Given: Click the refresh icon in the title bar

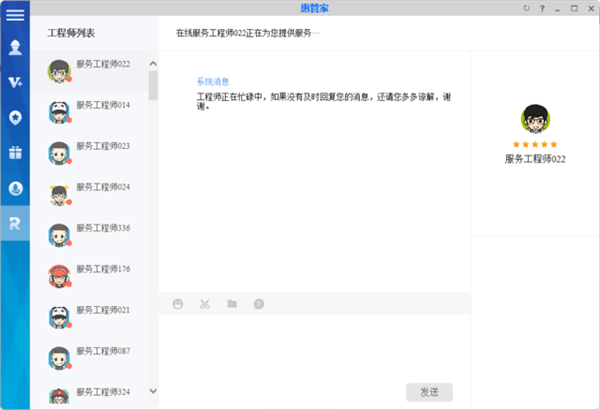Looking at the screenshot, I should point(527,8).
